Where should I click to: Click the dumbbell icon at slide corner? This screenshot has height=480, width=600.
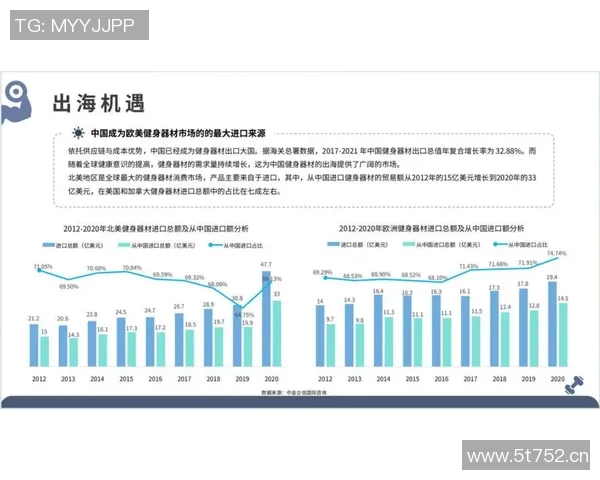(x=574, y=385)
